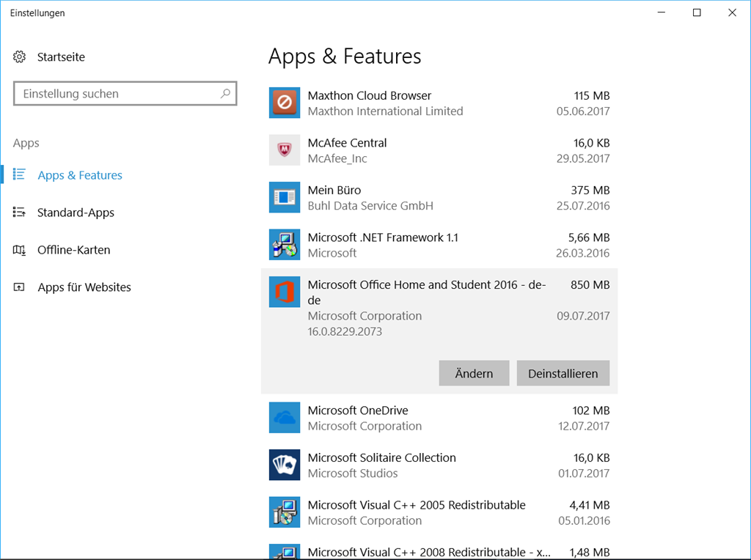The width and height of the screenshot is (751, 560).
Task: Minimize the Einstellungen window
Action: click(x=662, y=12)
